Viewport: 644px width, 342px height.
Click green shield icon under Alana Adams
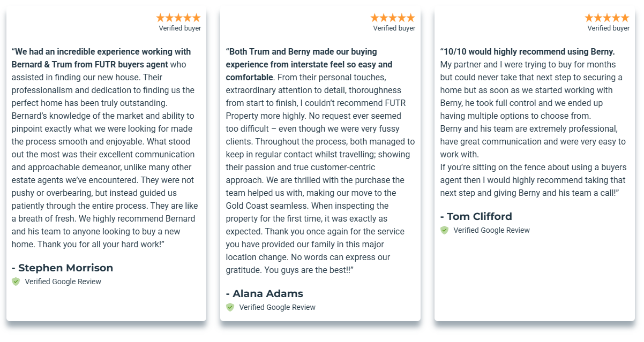click(x=230, y=307)
